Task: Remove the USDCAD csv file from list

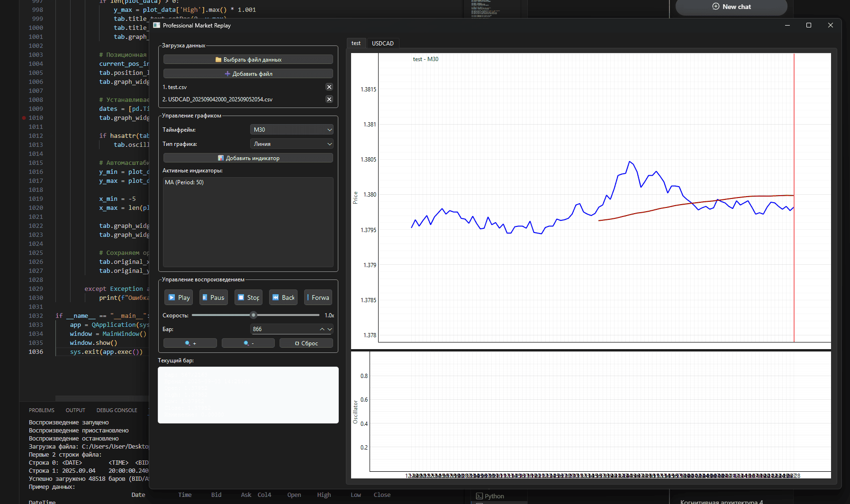Action: click(x=329, y=99)
